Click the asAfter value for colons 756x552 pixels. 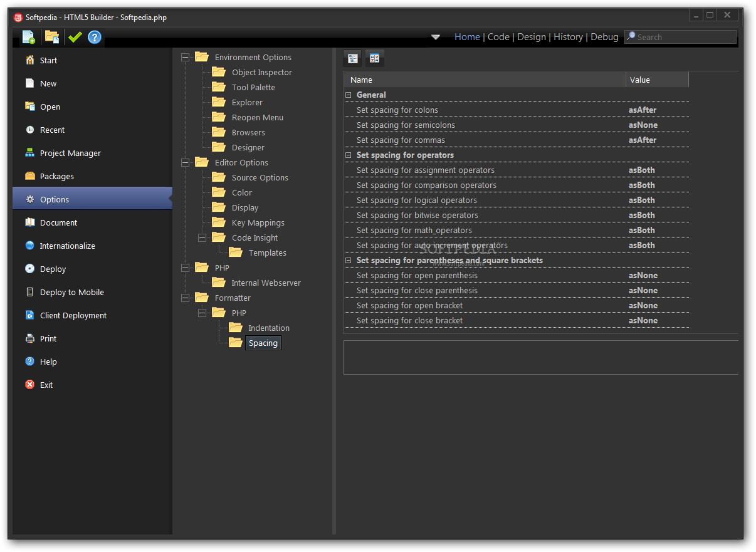click(x=643, y=110)
